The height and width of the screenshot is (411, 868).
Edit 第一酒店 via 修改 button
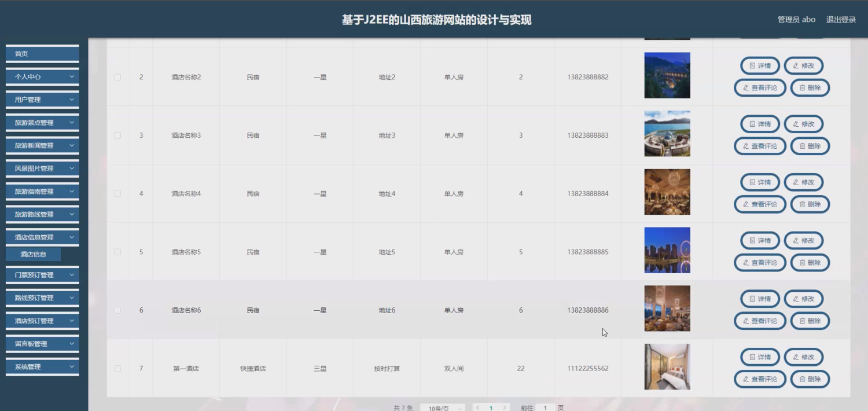(x=804, y=357)
